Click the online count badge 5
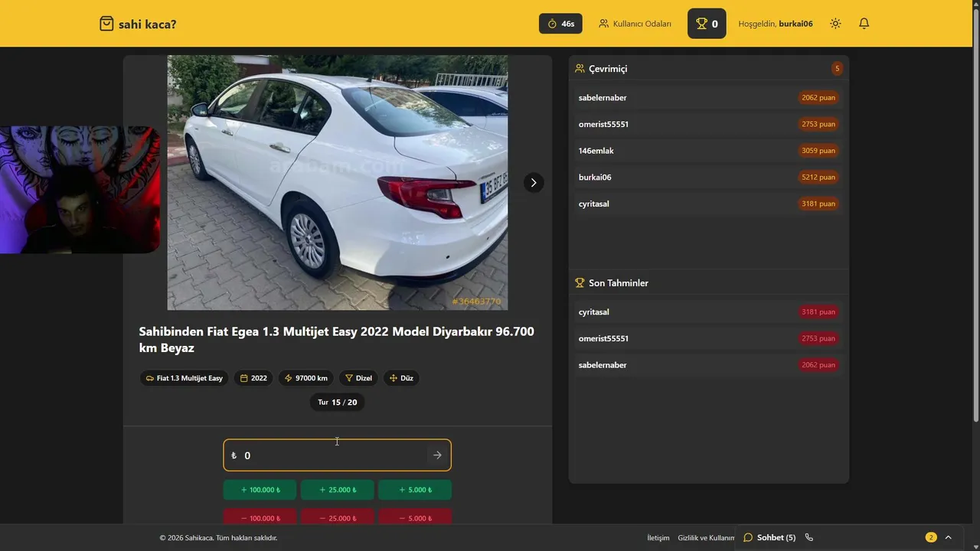 [837, 69]
